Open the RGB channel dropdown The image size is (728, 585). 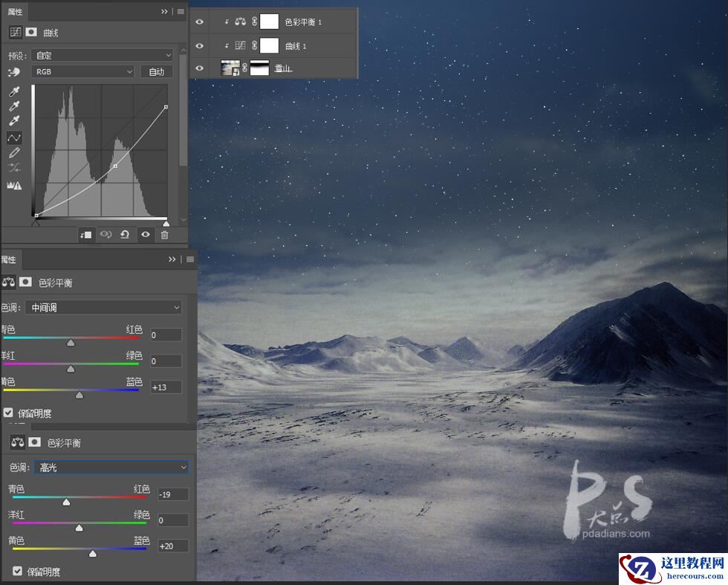[x=82, y=71]
